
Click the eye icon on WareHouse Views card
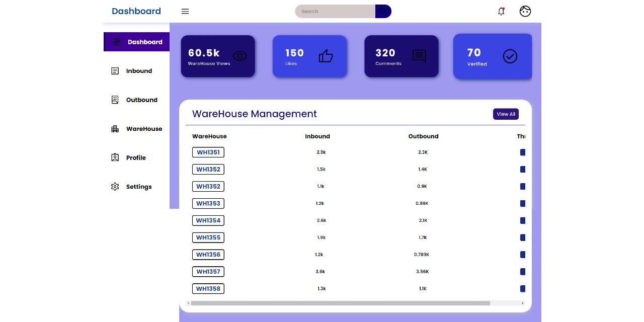[x=239, y=56]
